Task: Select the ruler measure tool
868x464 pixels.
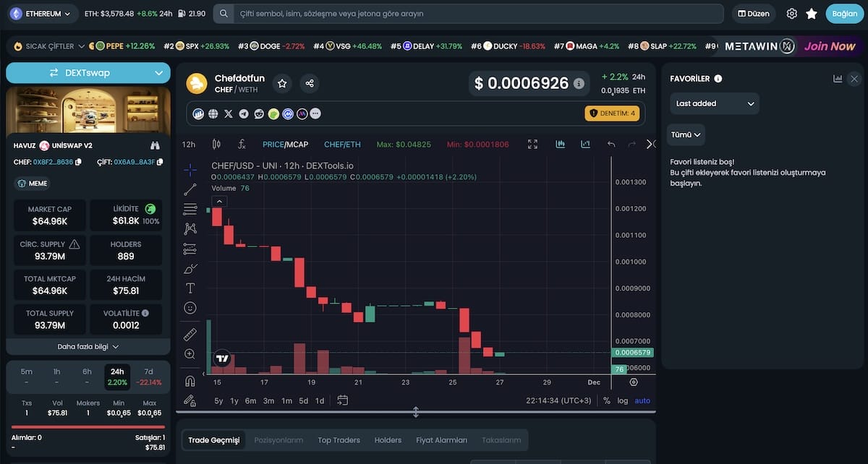Action: pos(190,335)
